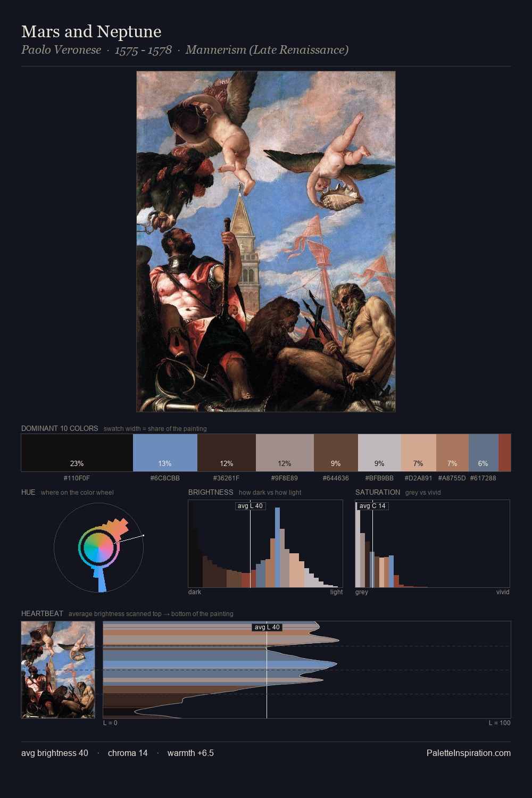Select the #644636 brown swatch
532x798 pixels.
[336, 453]
